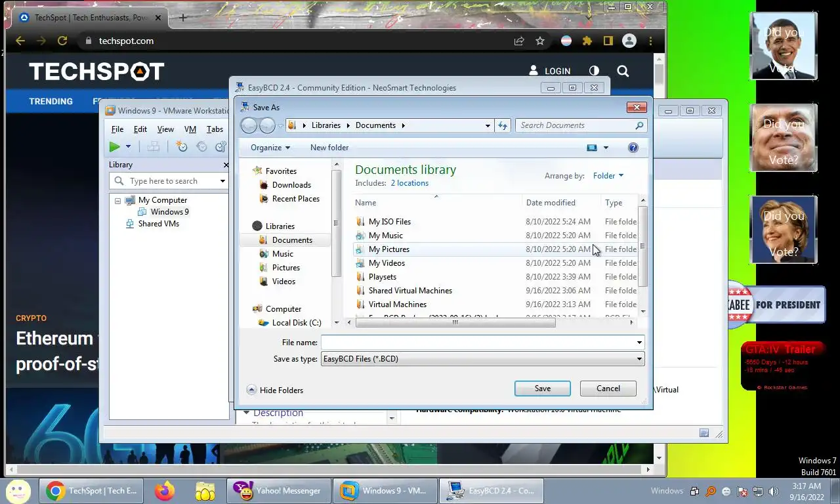Open the Organize dropdown menu
Image resolution: width=840 pixels, height=504 pixels.
[x=270, y=148]
